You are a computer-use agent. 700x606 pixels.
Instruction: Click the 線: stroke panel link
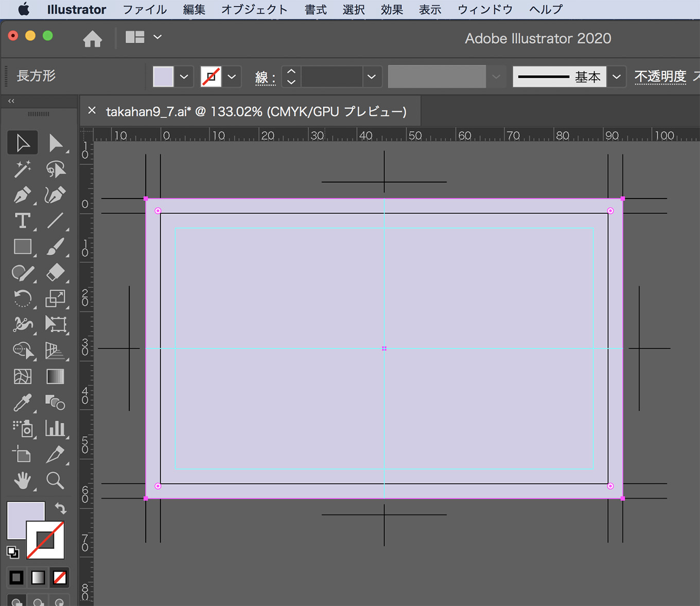(x=265, y=78)
